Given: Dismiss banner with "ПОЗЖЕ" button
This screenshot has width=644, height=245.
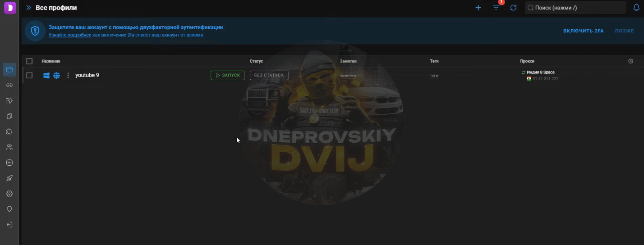Looking at the screenshot, I should point(624,31).
